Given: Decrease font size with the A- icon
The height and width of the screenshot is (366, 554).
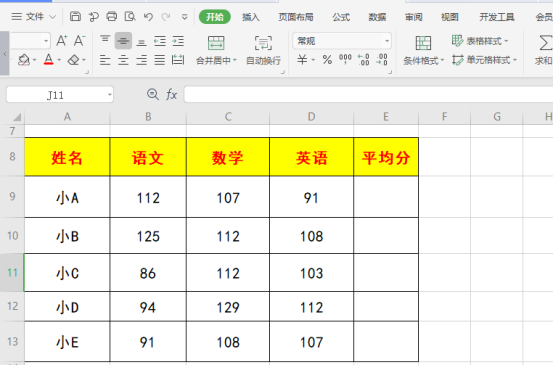Looking at the screenshot, I should coord(79,41).
